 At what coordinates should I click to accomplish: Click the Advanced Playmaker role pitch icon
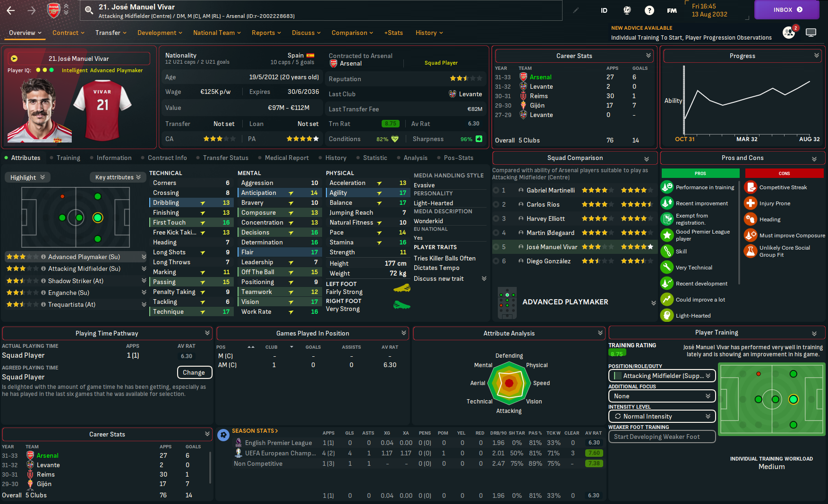click(x=507, y=302)
